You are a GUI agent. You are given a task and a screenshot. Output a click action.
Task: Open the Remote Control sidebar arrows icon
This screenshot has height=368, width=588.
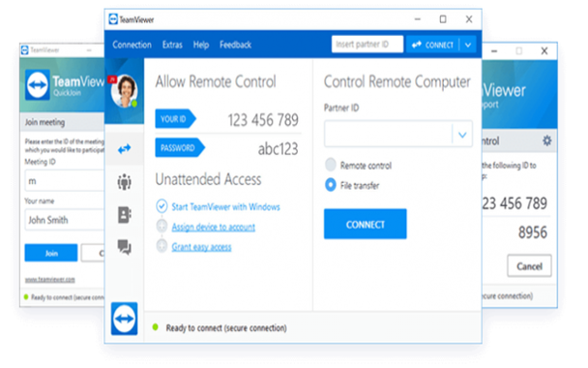click(124, 149)
